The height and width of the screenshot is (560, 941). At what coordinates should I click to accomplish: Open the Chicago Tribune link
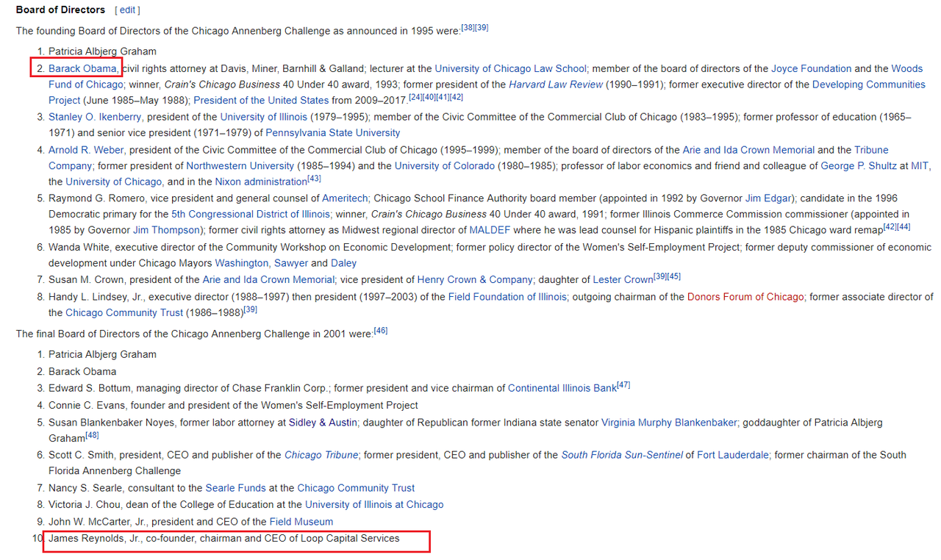click(322, 455)
